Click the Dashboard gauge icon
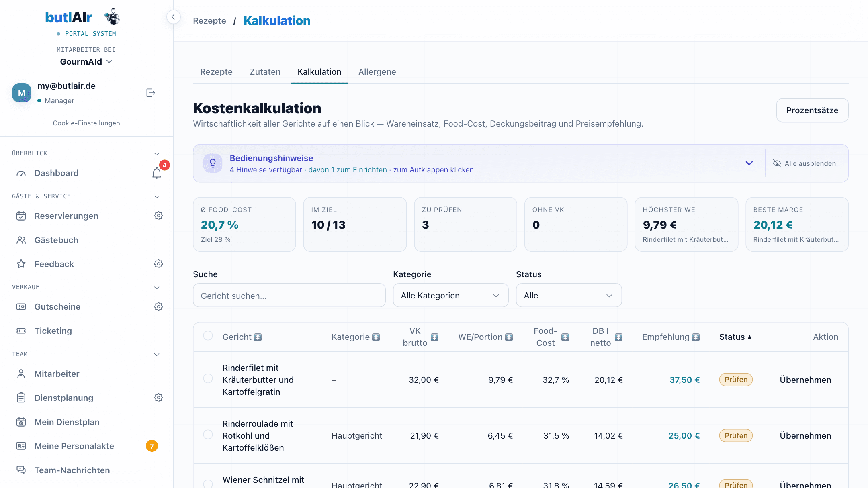The width and height of the screenshot is (868, 488). coord(21,173)
